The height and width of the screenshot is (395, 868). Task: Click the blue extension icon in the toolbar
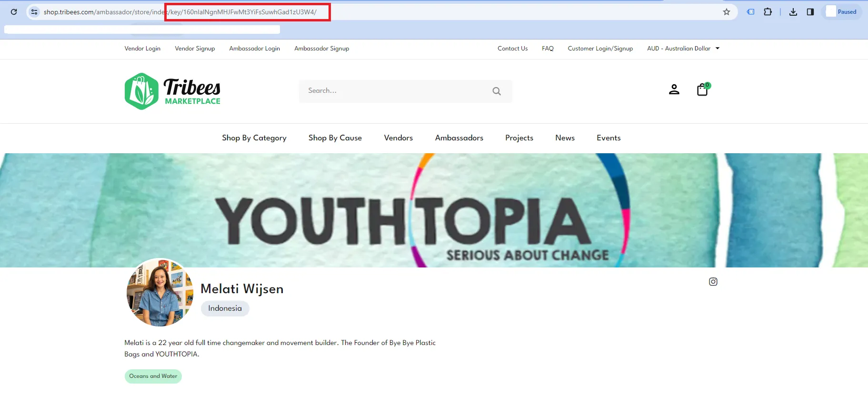tap(751, 12)
